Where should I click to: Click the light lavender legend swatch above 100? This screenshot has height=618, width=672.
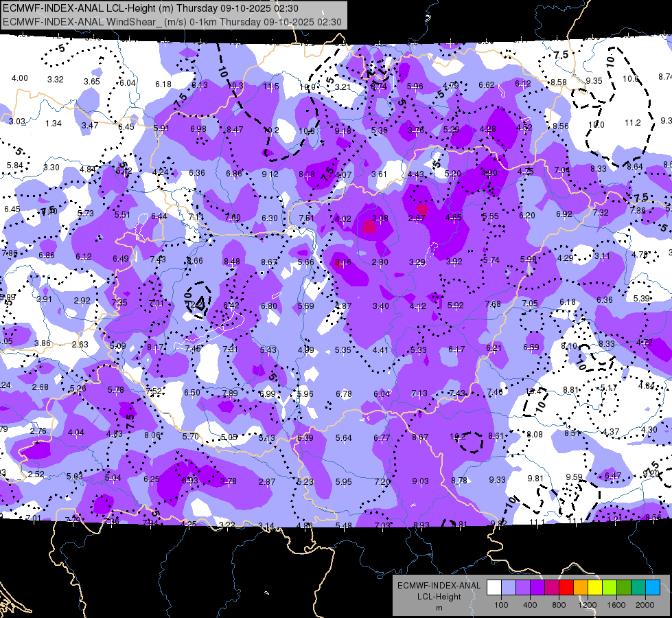pos(509,587)
